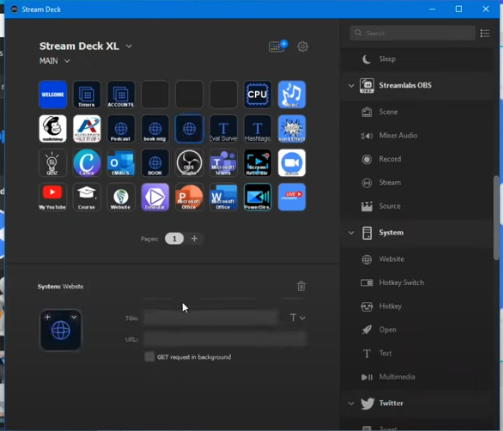Select the Podcast website key
Screen dimensions: 503x431
tap(121, 129)
